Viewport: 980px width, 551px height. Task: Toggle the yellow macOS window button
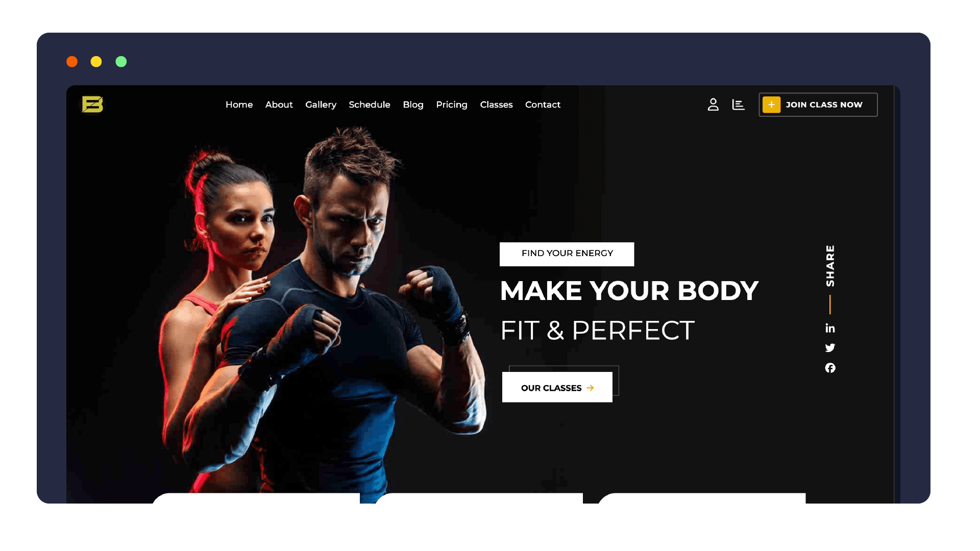pyautogui.click(x=96, y=62)
